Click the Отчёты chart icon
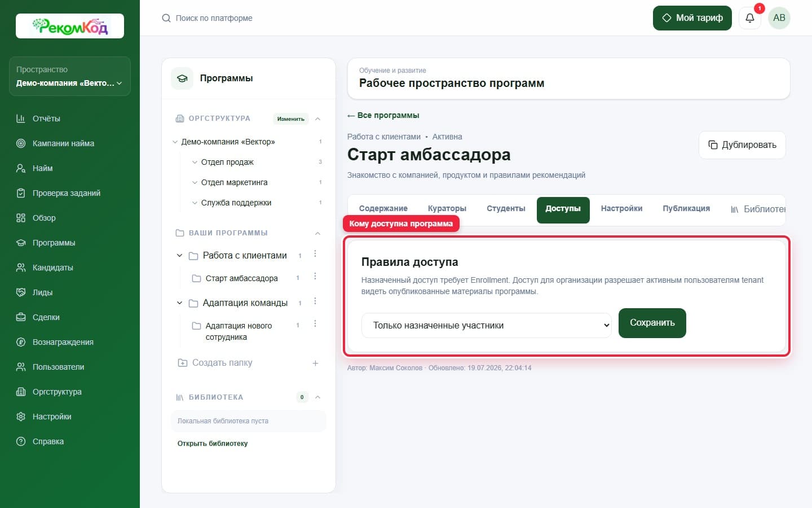812x508 pixels. pyautogui.click(x=21, y=119)
